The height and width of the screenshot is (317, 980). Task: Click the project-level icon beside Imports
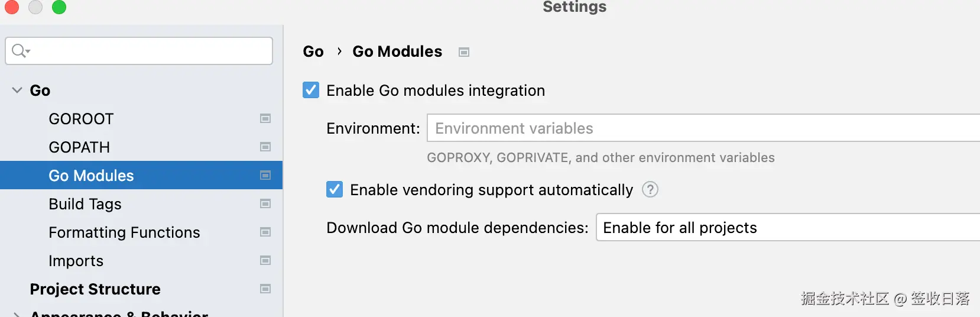[x=265, y=261]
